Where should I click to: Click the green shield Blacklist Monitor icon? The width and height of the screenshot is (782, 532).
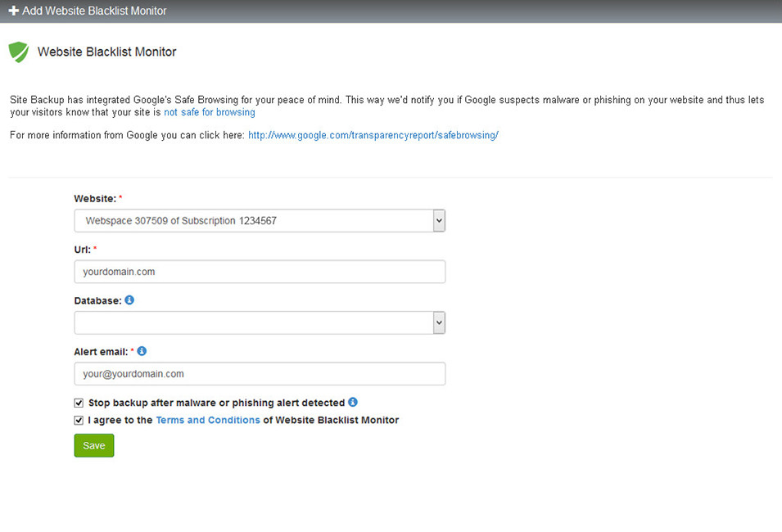click(19, 52)
